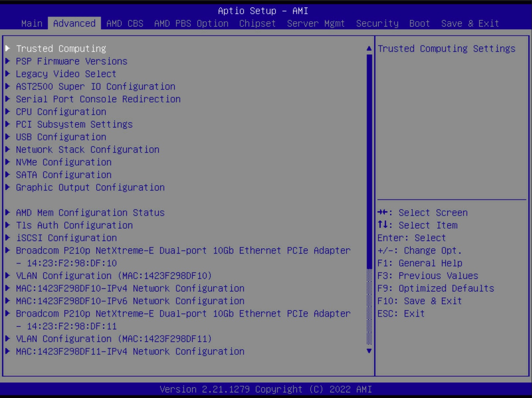The height and width of the screenshot is (398, 532).
Task: Open PSP Firmware Versions
Action: click(72, 61)
